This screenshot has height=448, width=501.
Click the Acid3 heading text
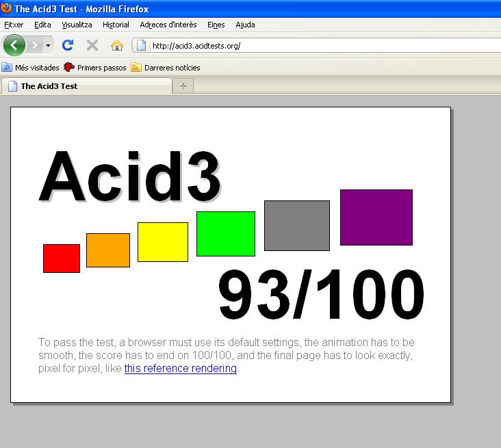click(x=130, y=176)
